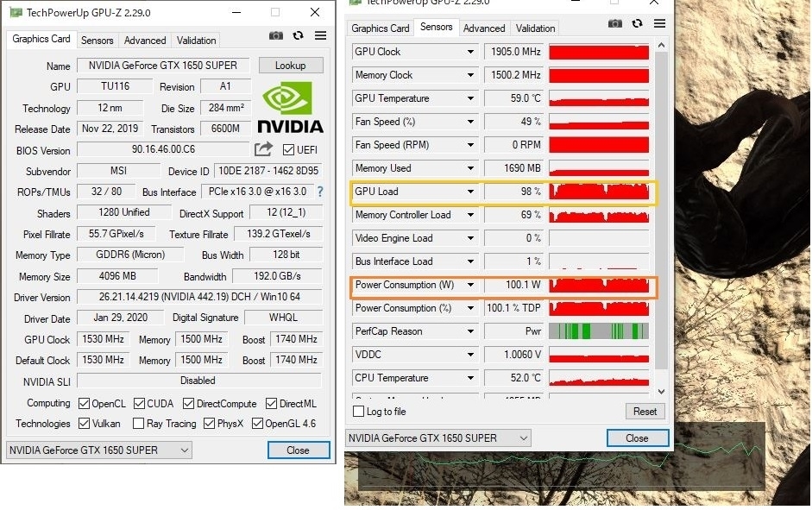The height and width of the screenshot is (510, 812).
Task: Switch to Graphics Card tab in right window
Action: (x=380, y=28)
